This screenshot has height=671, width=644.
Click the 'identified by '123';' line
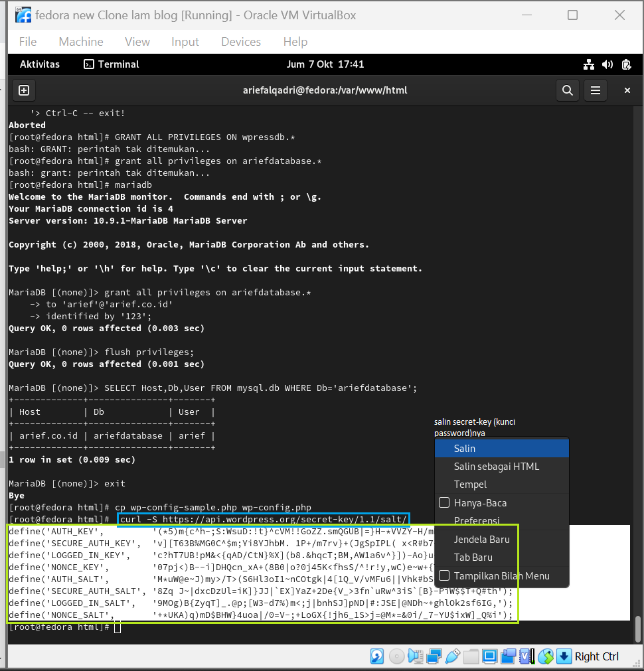click(90, 316)
